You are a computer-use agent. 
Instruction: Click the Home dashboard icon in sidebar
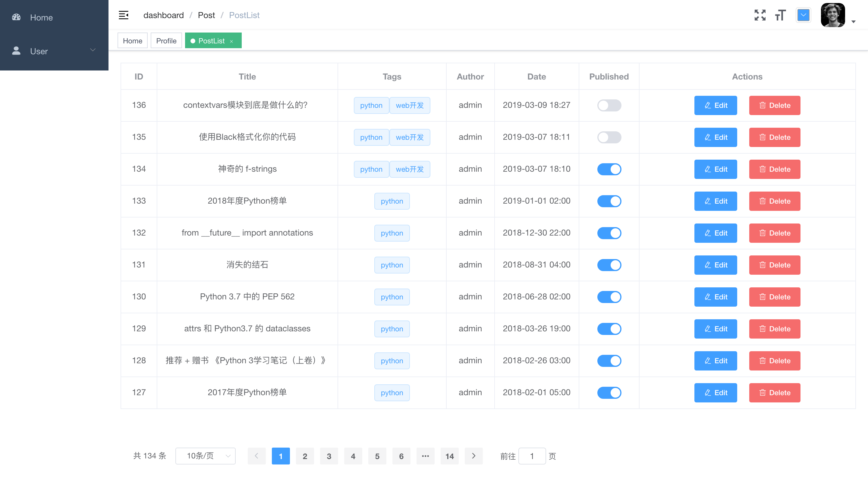pyautogui.click(x=16, y=17)
